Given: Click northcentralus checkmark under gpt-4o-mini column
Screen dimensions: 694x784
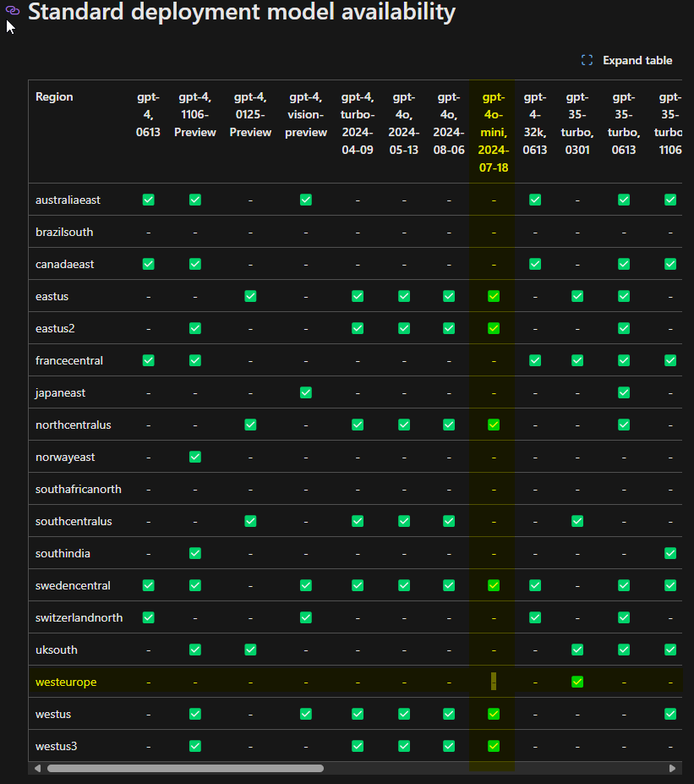Looking at the screenshot, I should coord(494,425).
